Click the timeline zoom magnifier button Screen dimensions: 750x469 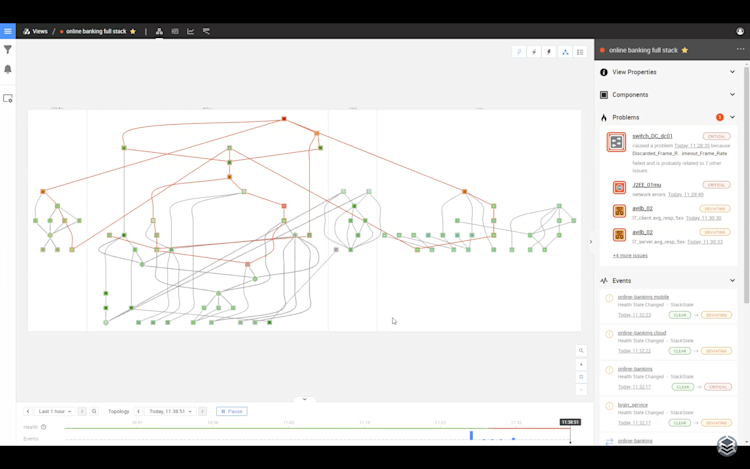[x=94, y=411]
